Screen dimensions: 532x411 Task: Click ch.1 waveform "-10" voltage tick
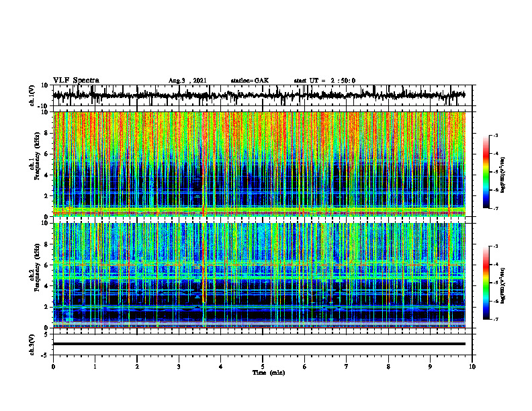point(44,106)
